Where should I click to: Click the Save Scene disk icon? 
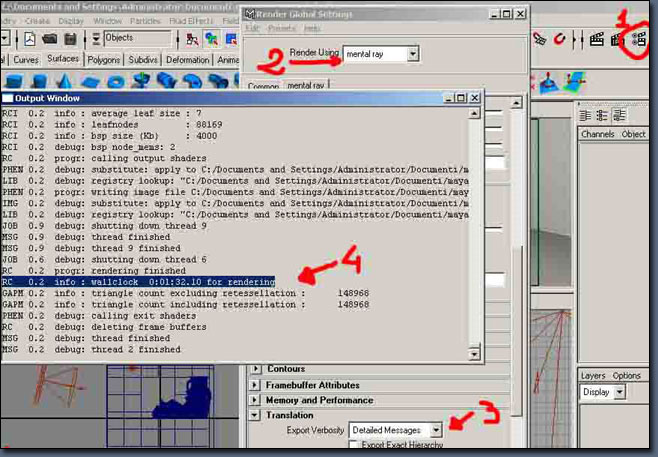pyautogui.click(x=70, y=39)
